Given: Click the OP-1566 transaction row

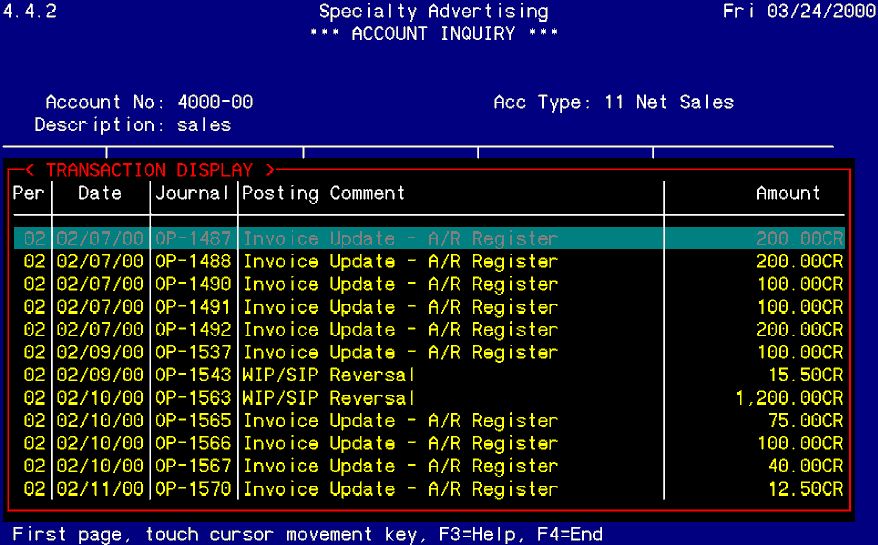Looking at the screenshot, I should pyautogui.click(x=400, y=444).
